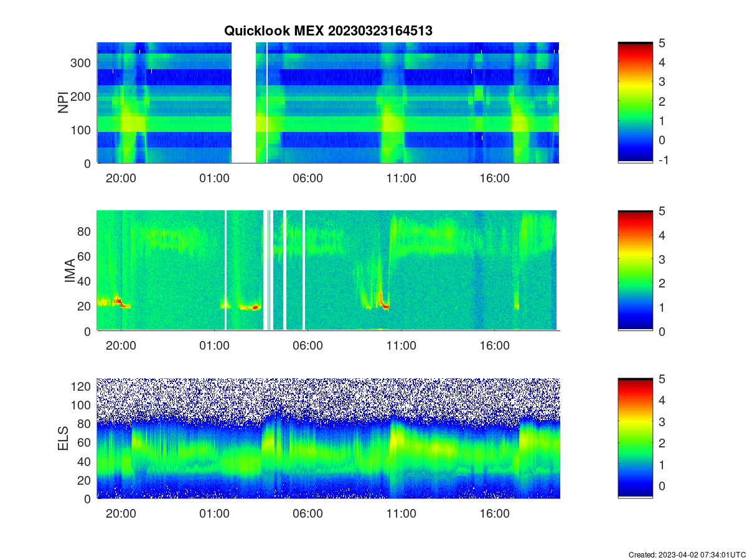Click the 01:00 tick under the ELS plot
Screen dimensions: 747x560
tap(214, 514)
